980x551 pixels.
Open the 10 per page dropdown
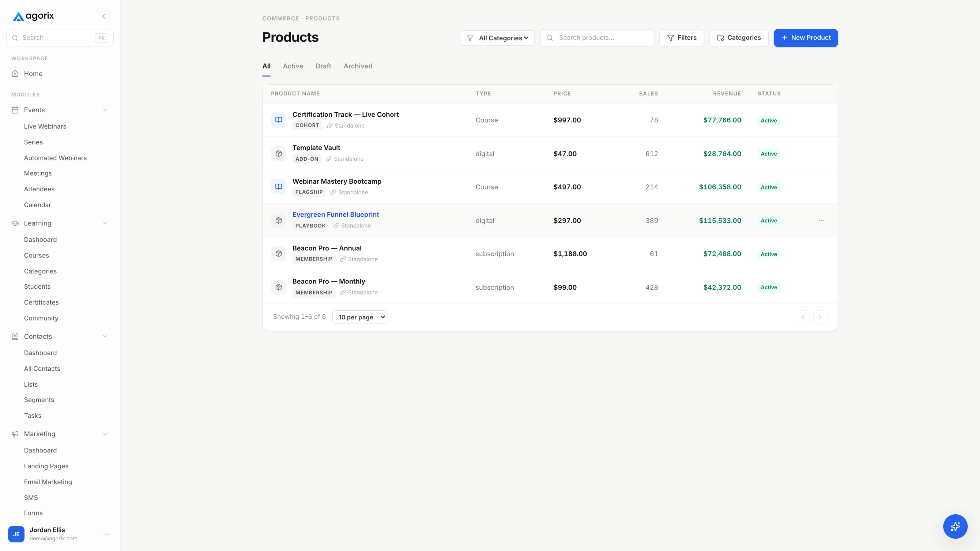(x=360, y=317)
